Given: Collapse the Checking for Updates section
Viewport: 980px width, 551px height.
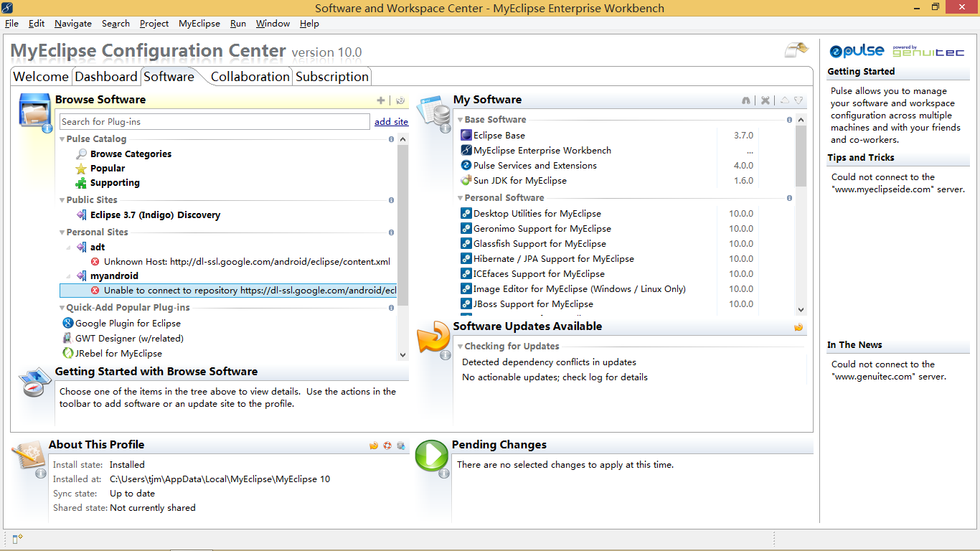Looking at the screenshot, I should [x=460, y=347].
